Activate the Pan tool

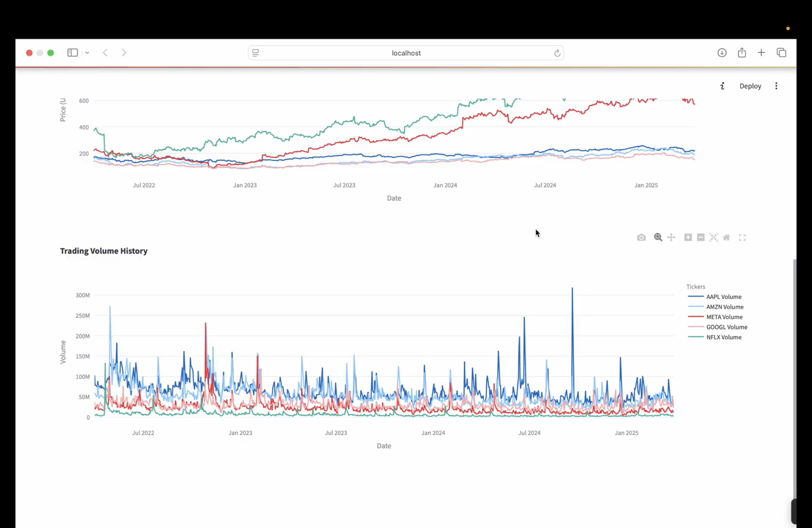pyautogui.click(x=671, y=237)
